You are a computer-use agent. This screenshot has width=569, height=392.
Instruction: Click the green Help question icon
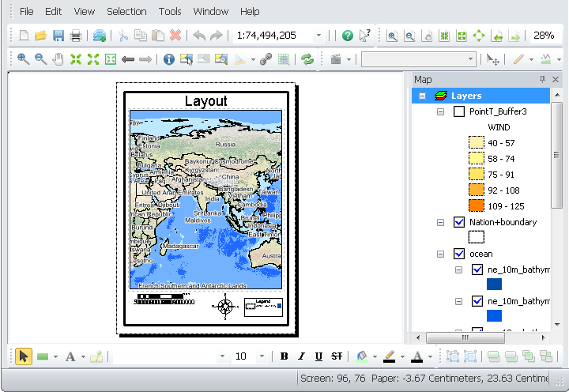coord(347,36)
